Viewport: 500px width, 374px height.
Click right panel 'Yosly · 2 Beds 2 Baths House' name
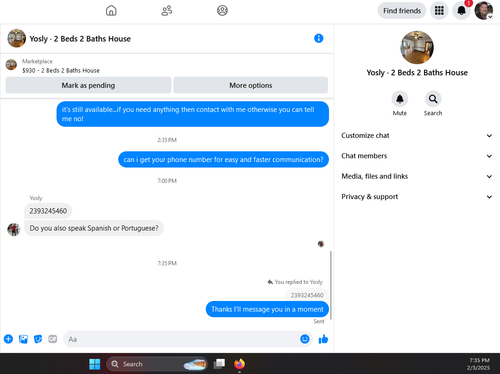[x=417, y=73]
